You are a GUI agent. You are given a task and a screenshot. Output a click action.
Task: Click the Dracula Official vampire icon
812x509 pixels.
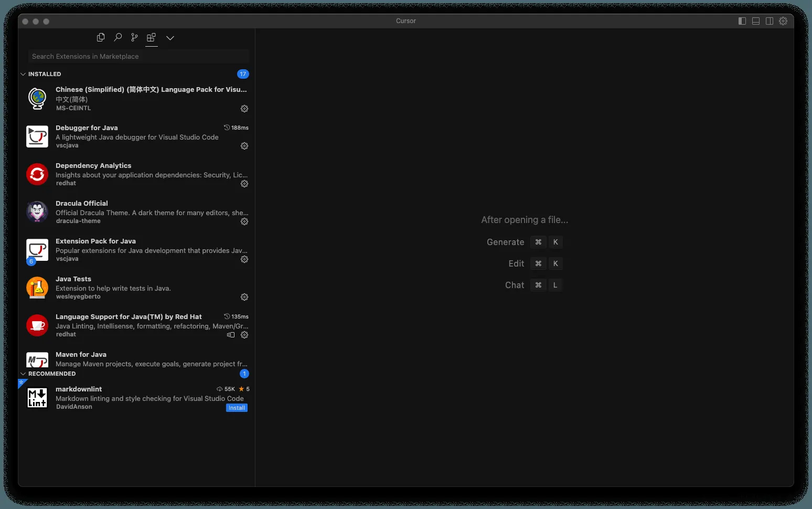click(x=37, y=212)
